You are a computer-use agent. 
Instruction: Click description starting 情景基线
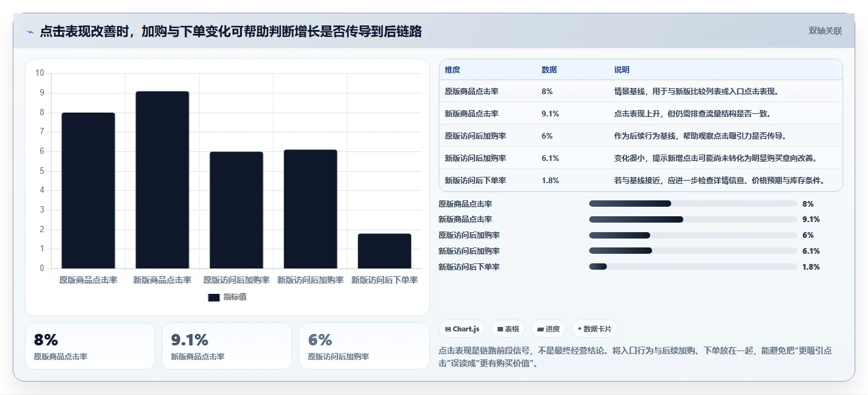point(697,92)
